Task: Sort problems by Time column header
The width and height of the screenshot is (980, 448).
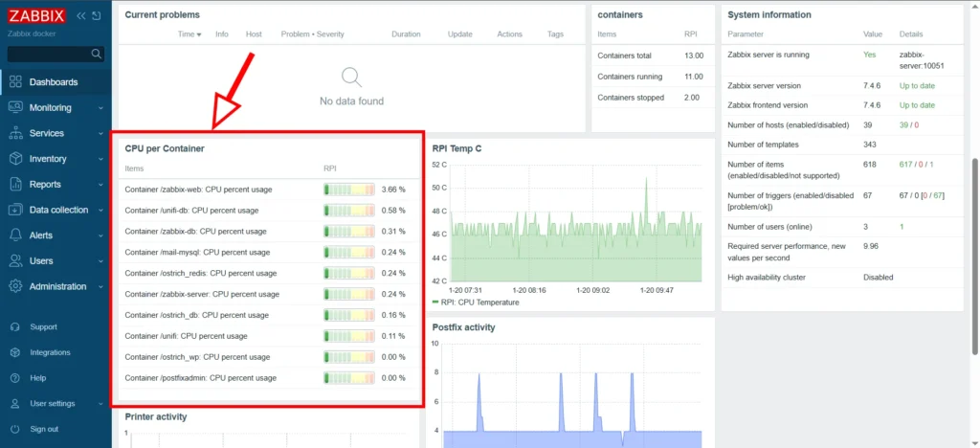Action: (x=189, y=34)
